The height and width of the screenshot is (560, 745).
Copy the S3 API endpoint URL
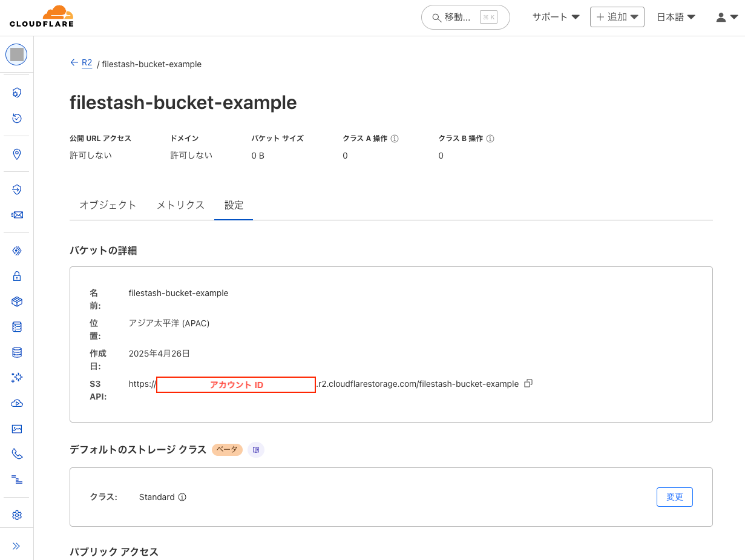pos(528,383)
